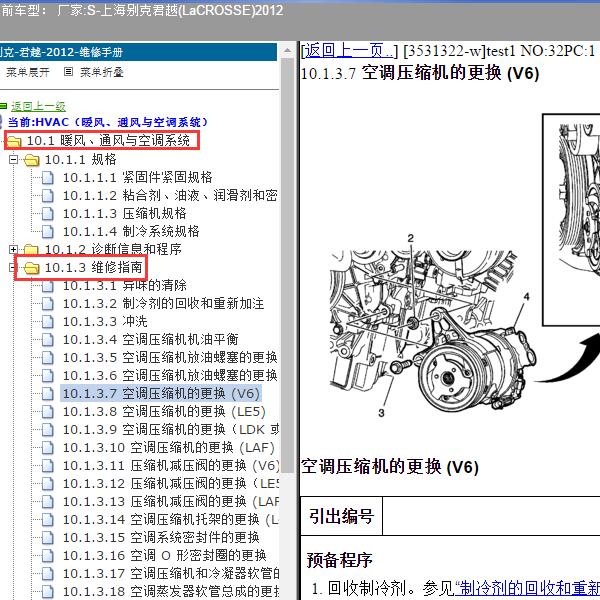This screenshot has width=600, height=600.
Task: Click page icon of 10.1.3.8 (LE5) entry
Action: [x=47, y=412]
